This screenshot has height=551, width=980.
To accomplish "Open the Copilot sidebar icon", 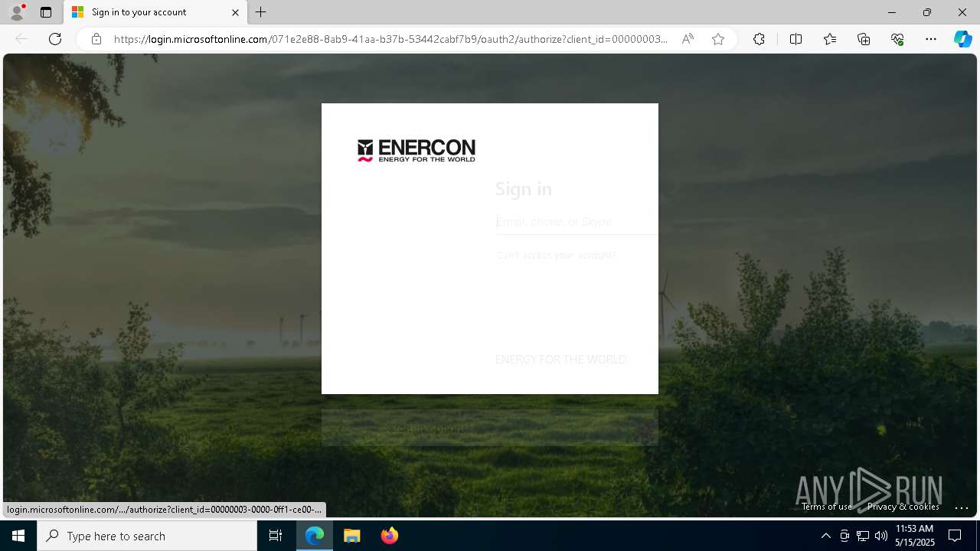I will point(962,39).
